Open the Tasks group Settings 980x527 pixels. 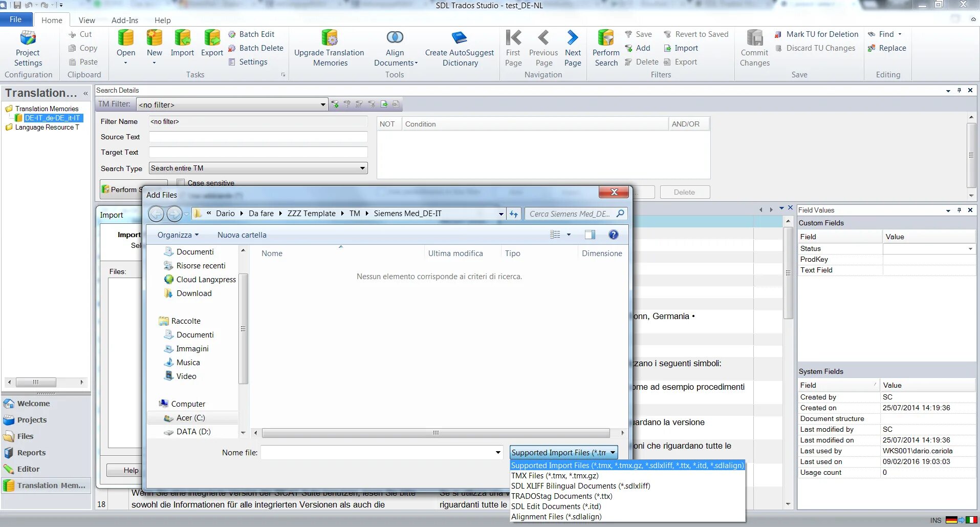pos(248,62)
